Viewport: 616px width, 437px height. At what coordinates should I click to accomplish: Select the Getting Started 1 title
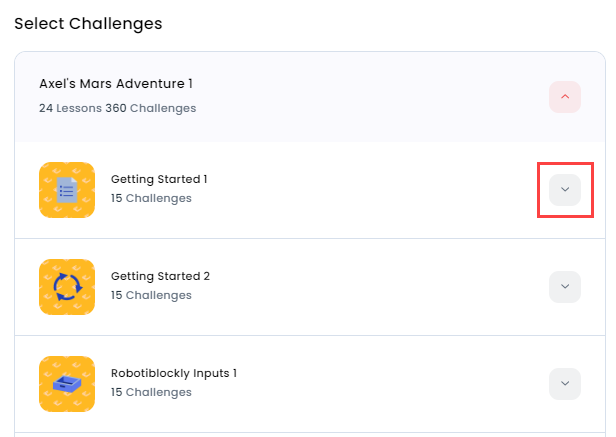pyautogui.click(x=159, y=180)
